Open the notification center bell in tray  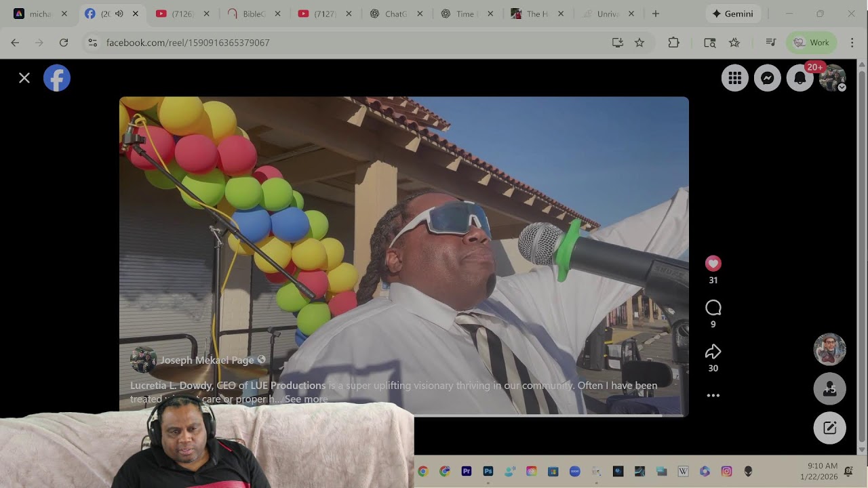848,471
